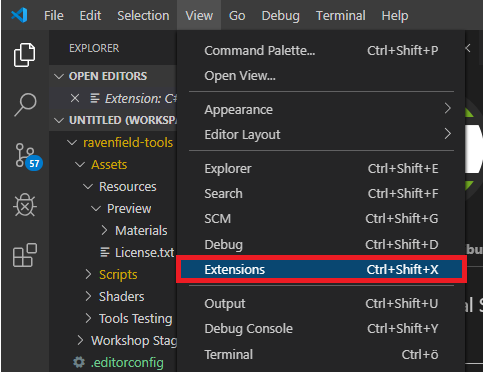Select Debug in the View menu

pyautogui.click(x=321, y=244)
